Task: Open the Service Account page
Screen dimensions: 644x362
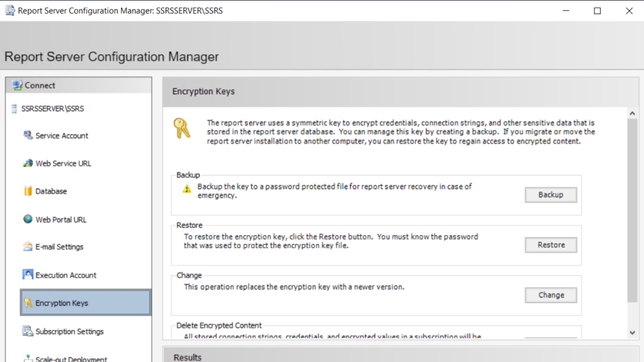Action: tap(62, 136)
